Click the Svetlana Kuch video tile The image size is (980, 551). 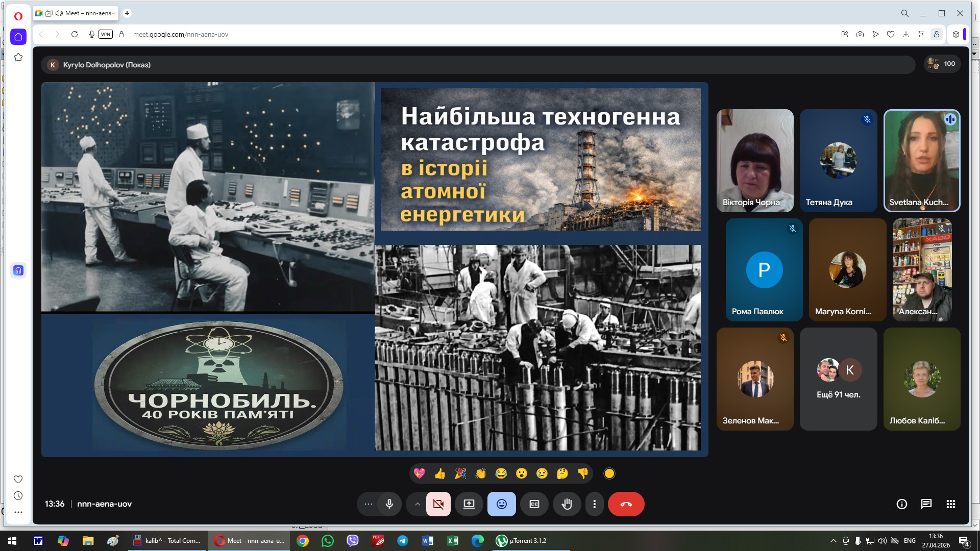921,161
